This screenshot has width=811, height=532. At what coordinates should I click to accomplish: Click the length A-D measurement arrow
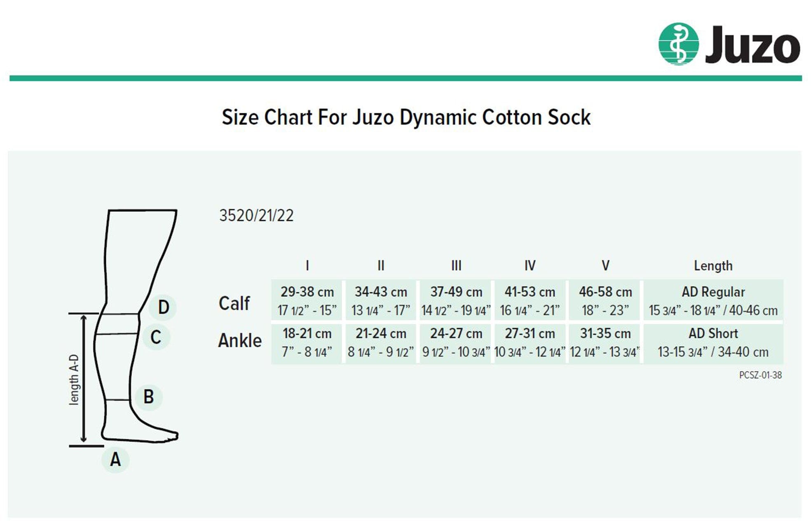84,379
